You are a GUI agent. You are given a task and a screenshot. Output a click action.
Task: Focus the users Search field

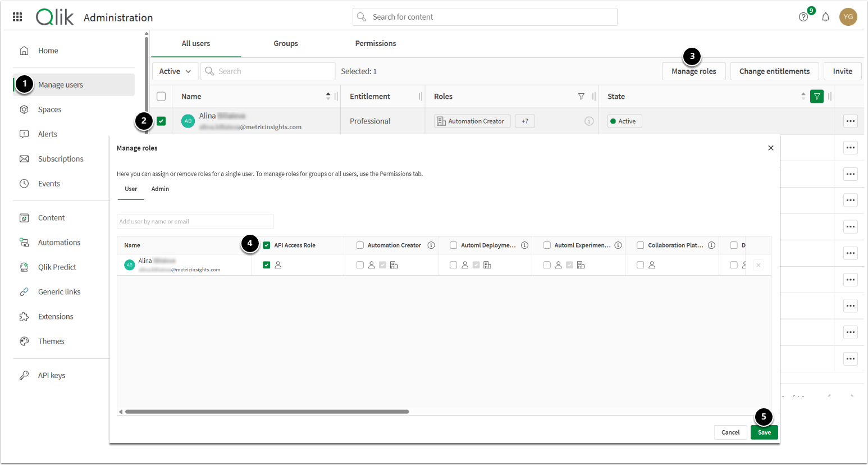[268, 71]
